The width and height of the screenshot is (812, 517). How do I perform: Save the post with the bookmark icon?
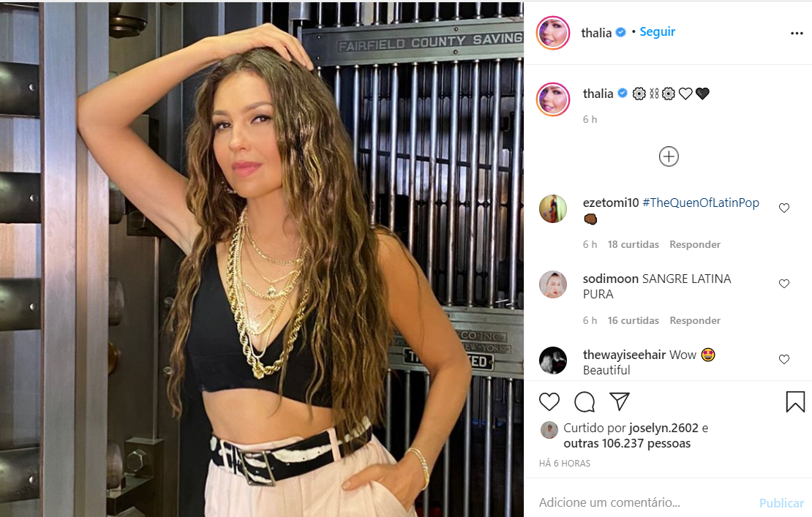tap(795, 401)
